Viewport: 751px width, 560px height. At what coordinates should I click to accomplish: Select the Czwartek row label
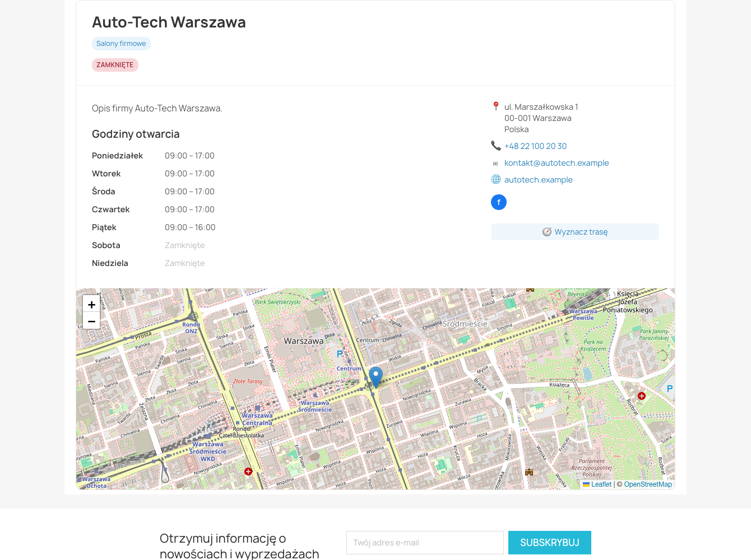[x=111, y=209]
